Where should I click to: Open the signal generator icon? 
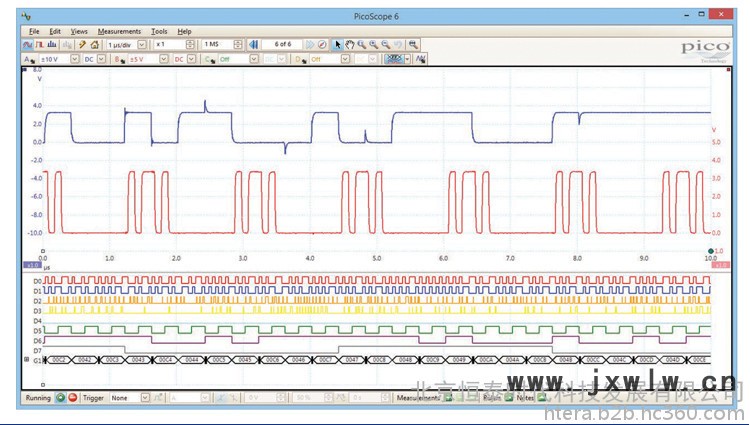click(420, 59)
